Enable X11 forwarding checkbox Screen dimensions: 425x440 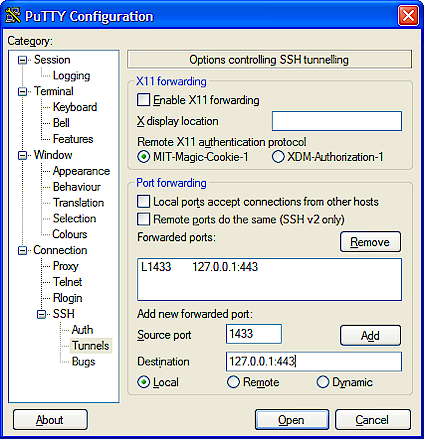point(143,100)
